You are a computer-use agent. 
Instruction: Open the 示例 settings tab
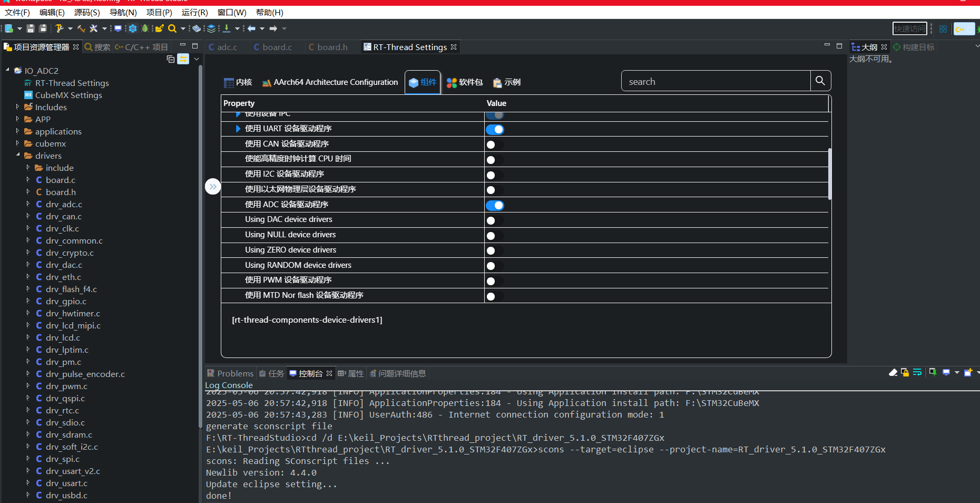[507, 82]
